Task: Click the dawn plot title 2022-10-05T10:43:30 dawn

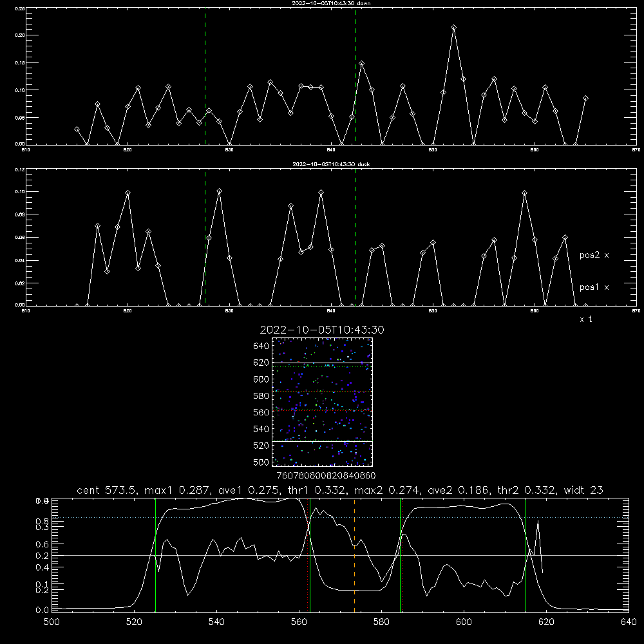Action: click(x=331, y=3)
